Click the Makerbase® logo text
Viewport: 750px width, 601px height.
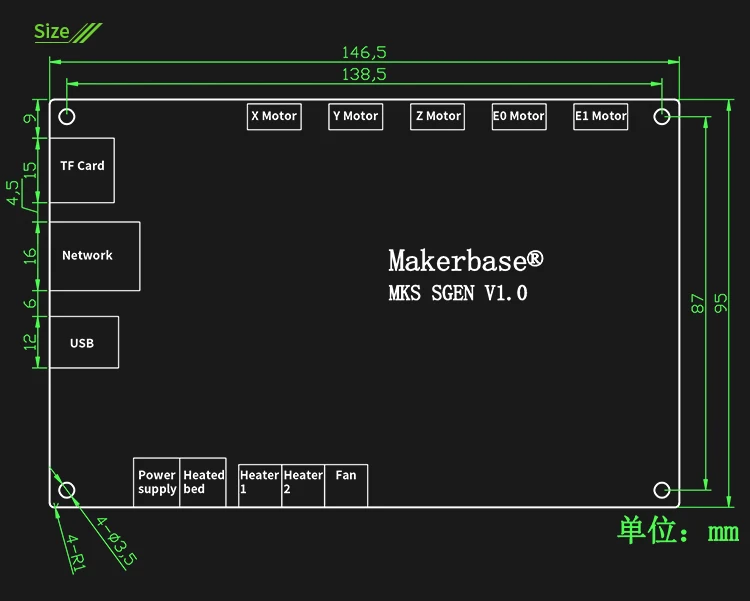point(465,261)
